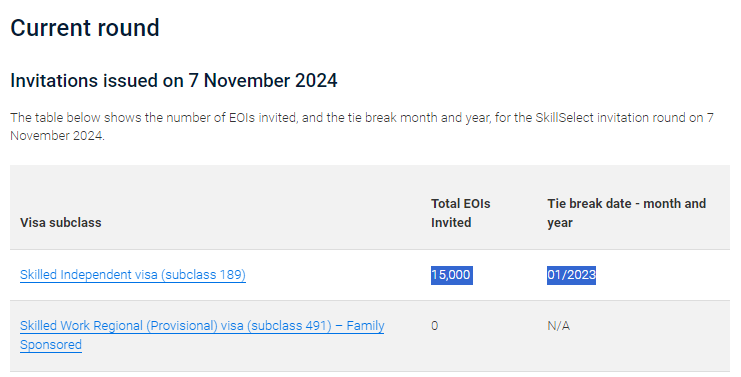Click the Invitations issued on 7 November 2024 heading
Viewport: 741px width, 377px height.
[174, 81]
